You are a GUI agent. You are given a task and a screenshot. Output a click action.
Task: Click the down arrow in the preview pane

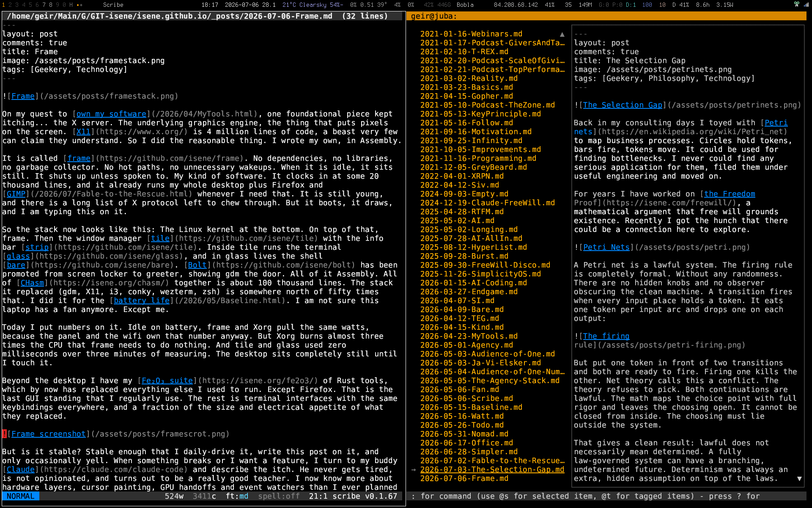pos(799,479)
